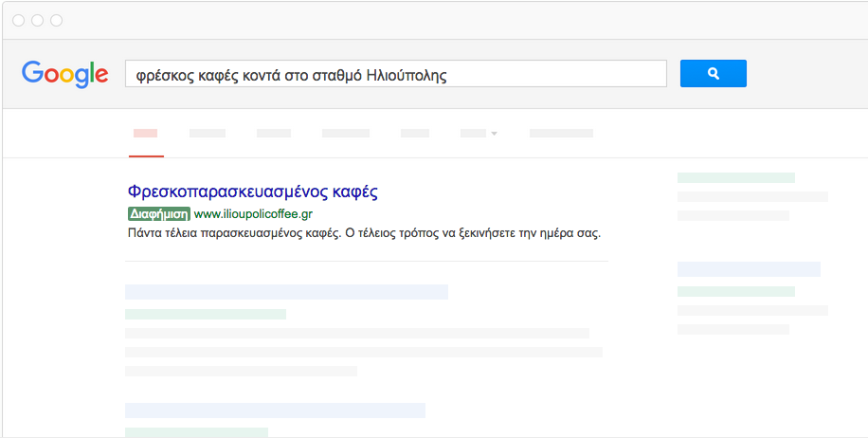Open the Φρεσκοπαρασκευασμένος καφές ad headline

pos(252,192)
